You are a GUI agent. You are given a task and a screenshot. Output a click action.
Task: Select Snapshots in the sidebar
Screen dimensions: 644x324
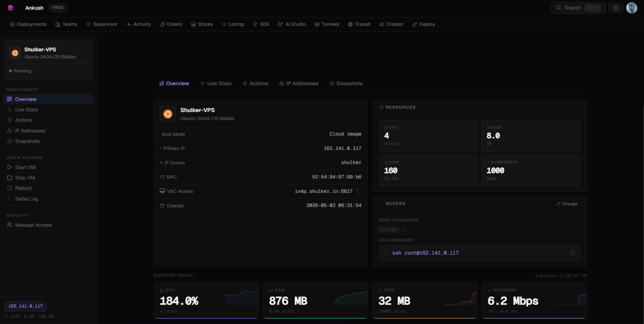(48, 141)
